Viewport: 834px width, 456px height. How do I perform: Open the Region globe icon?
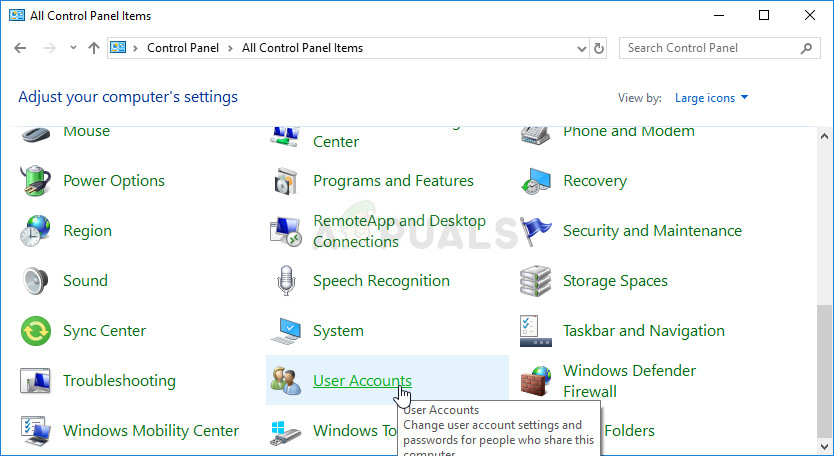pos(36,231)
